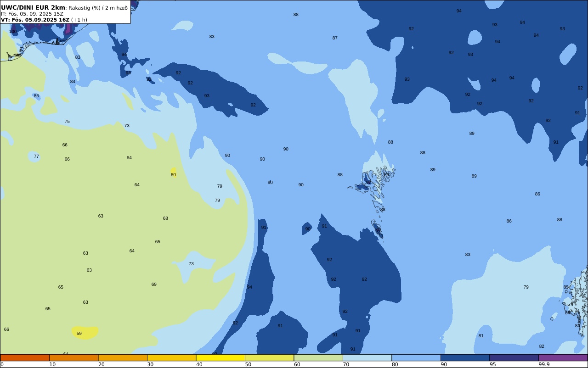Viewport: 588px width, 368px height.
Task: Click the navy 95–99.9 legend swatch
Action: [x=514, y=357]
